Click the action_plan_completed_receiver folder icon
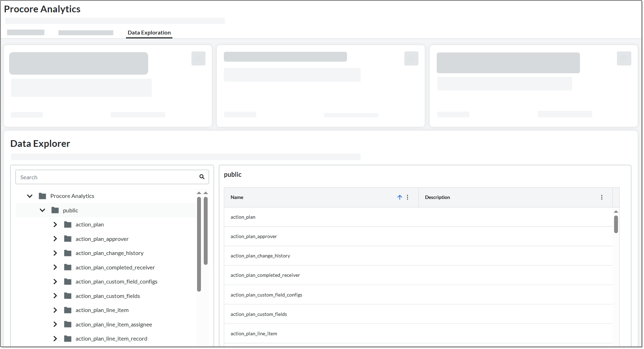 coord(68,267)
